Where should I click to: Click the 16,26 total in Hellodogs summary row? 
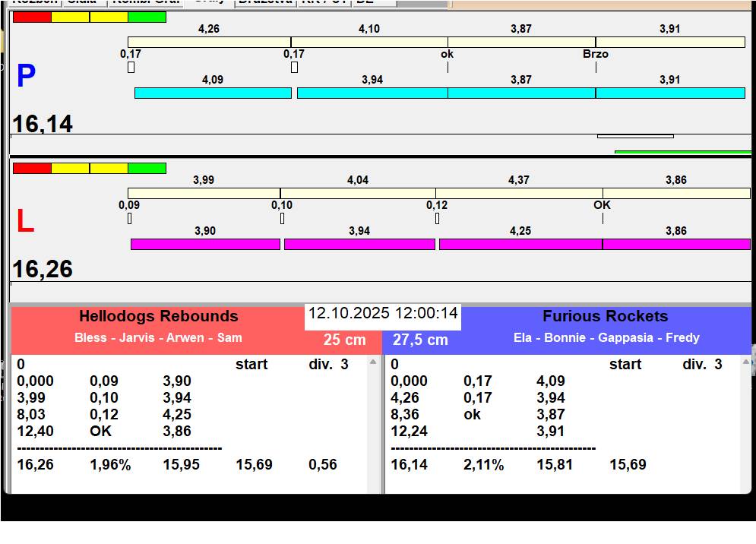pyautogui.click(x=35, y=465)
